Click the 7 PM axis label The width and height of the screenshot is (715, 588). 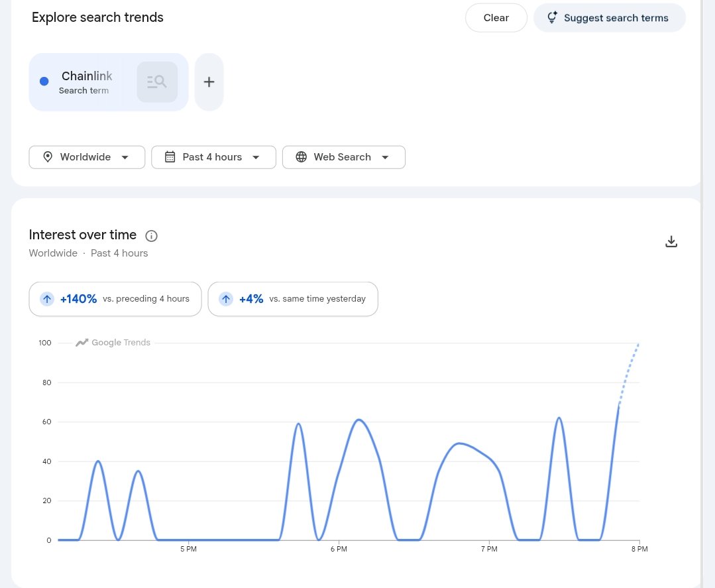489,549
